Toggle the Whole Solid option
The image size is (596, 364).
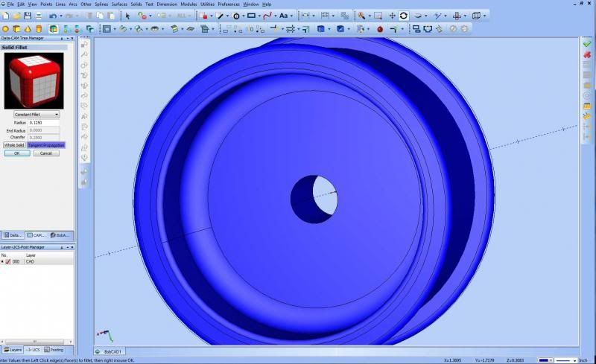coord(14,145)
